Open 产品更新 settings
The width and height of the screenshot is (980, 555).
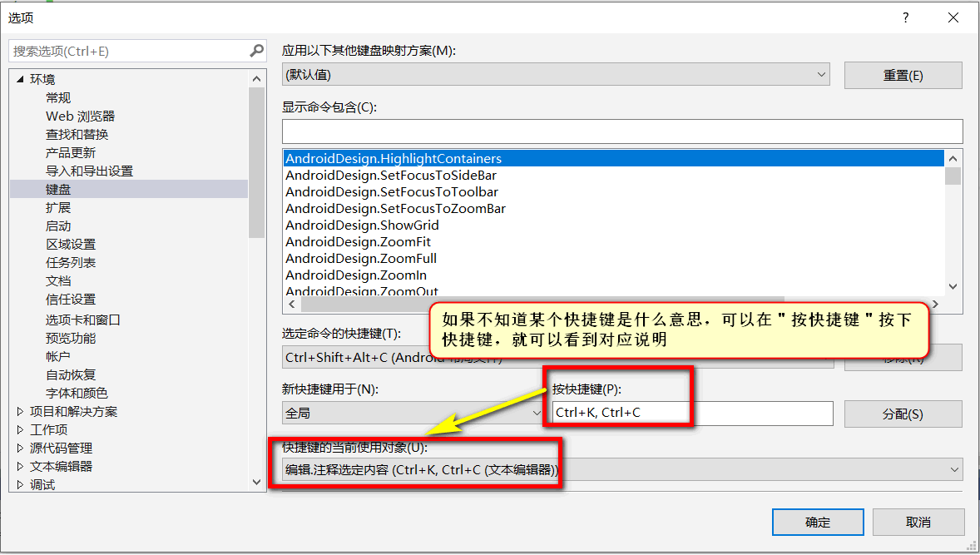pos(70,152)
